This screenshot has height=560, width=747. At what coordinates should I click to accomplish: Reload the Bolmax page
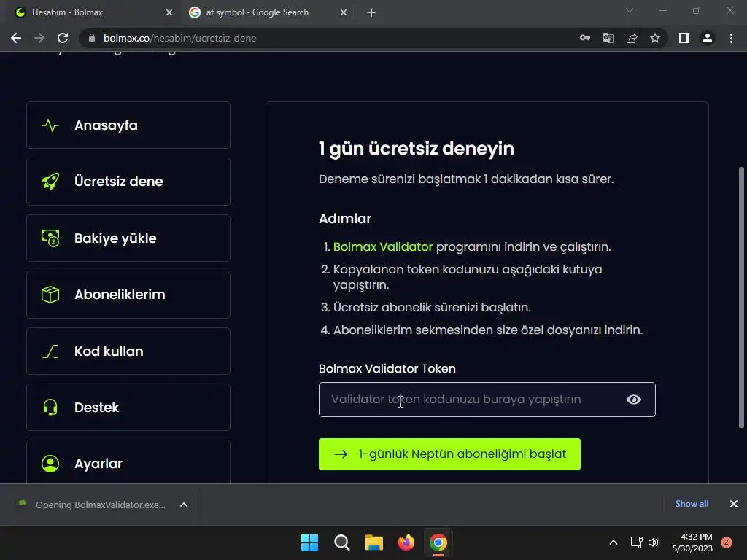pos(63,38)
